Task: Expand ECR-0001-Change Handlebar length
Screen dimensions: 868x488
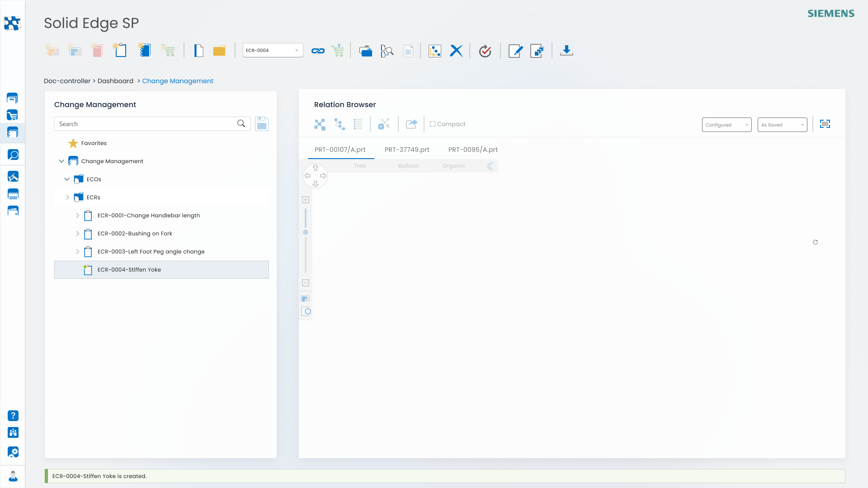Action: pyautogui.click(x=77, y=215)
